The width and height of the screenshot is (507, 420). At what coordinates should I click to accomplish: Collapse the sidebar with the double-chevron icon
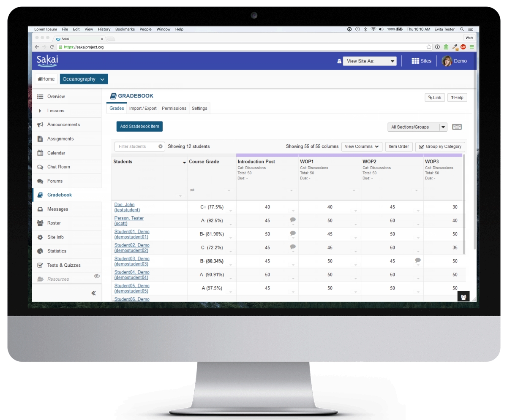(x=93, y=293)
